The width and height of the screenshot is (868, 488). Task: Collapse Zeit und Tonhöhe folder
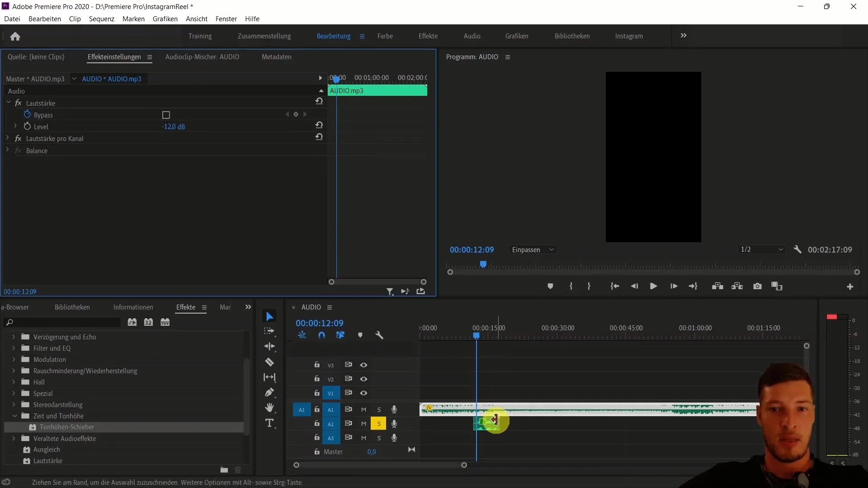[14, 416]
